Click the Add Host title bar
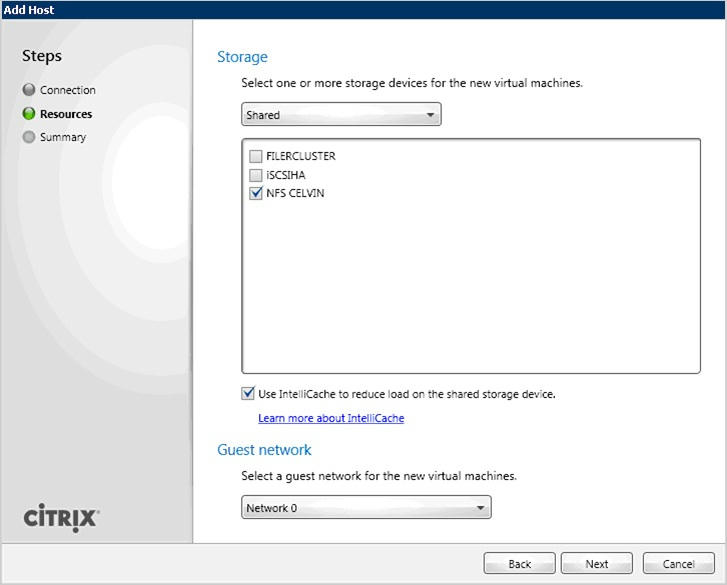 [x=364, y=10]
